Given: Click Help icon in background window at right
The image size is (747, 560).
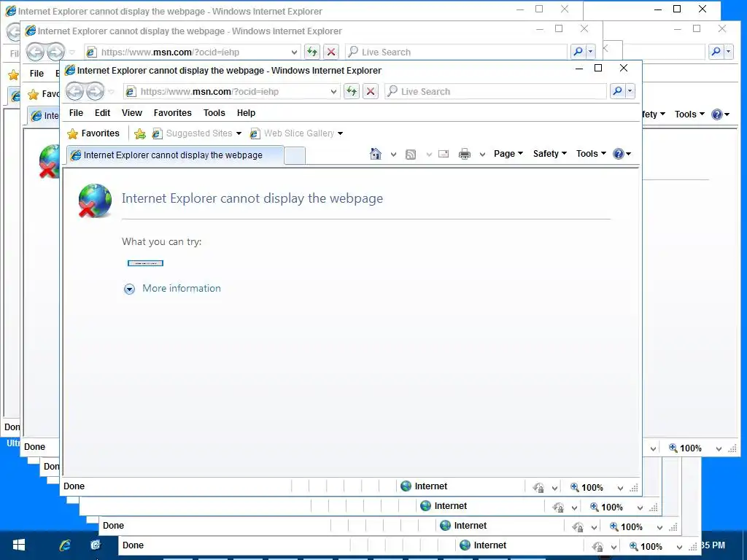Looking at the screenshot, I should coord(717,114).
